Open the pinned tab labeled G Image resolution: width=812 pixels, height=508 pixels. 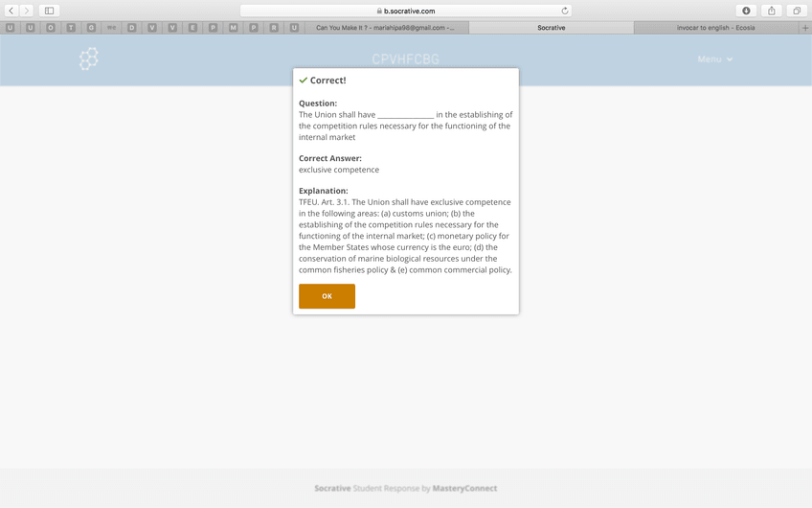(x=91, y=28)
